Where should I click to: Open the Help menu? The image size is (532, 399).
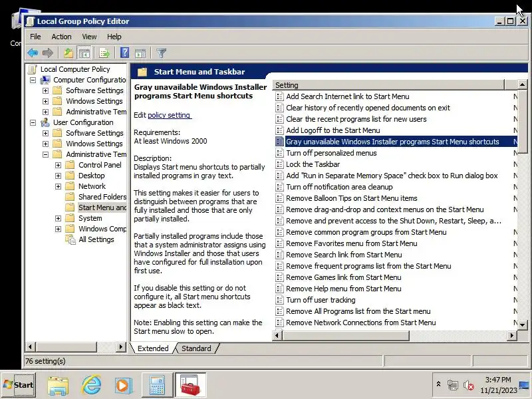pyautogui.click(x=114, y=37)
